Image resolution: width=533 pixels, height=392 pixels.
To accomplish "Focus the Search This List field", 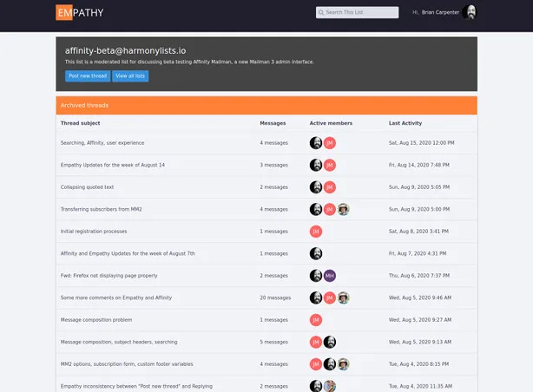I will click(357, 12).
